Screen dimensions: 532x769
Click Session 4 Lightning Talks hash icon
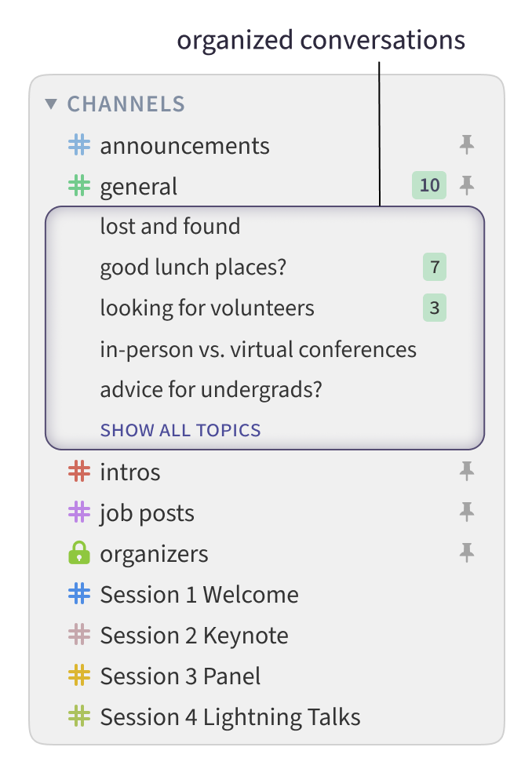(79, 716)
